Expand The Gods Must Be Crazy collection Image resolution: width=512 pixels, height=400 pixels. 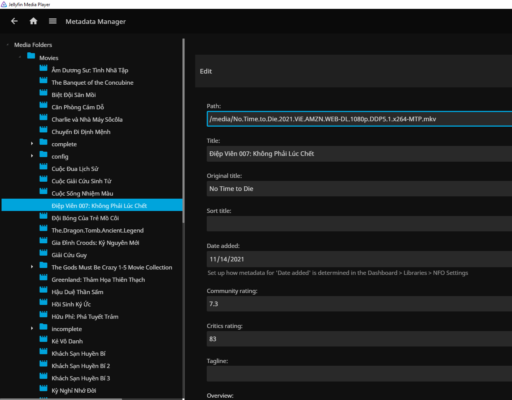pos(32,267)
